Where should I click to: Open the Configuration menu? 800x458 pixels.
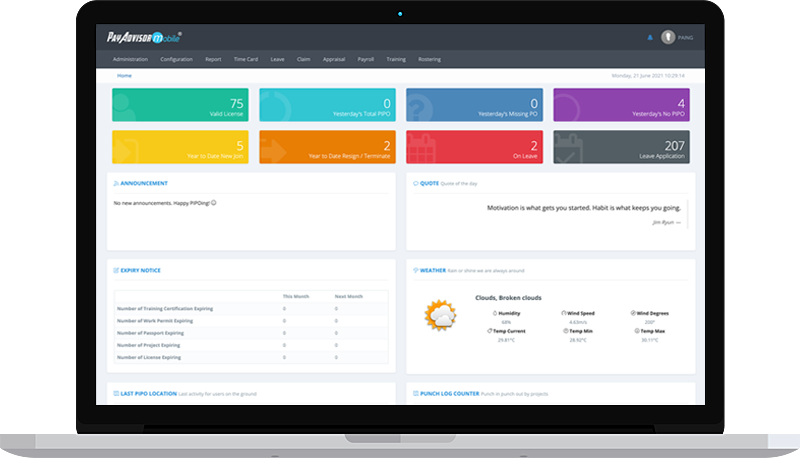(x=176, y=59)
